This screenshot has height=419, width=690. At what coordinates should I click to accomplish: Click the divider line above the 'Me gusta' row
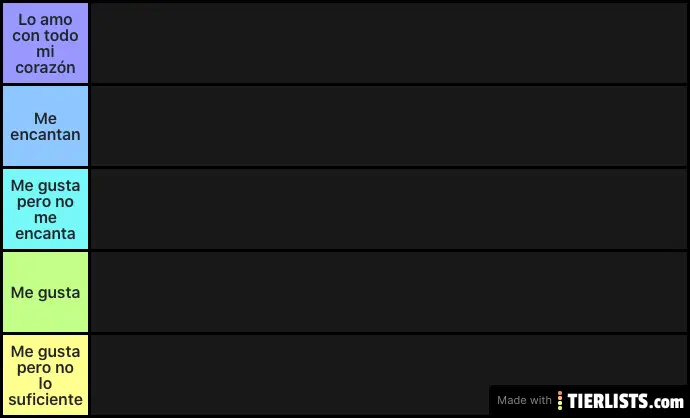(345, 250)
